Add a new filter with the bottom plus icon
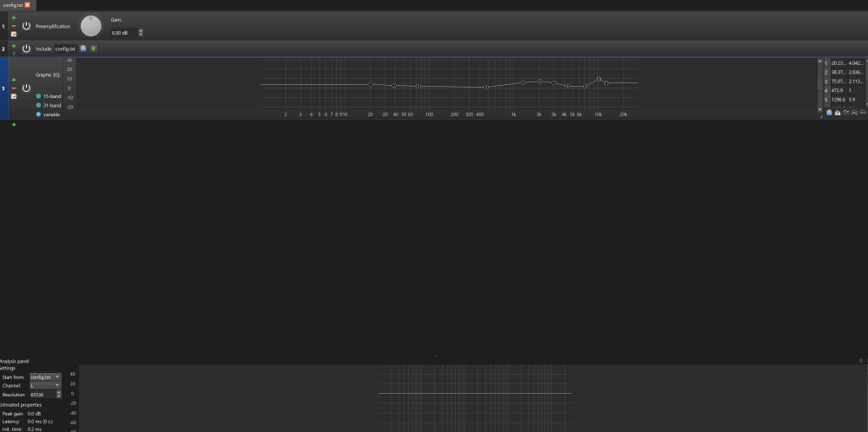Screen dimensions: 868x432 (x=14, y=124)
